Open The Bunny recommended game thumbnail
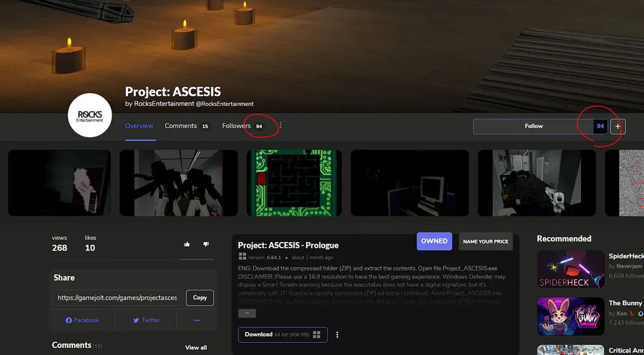 pos(570,316)
